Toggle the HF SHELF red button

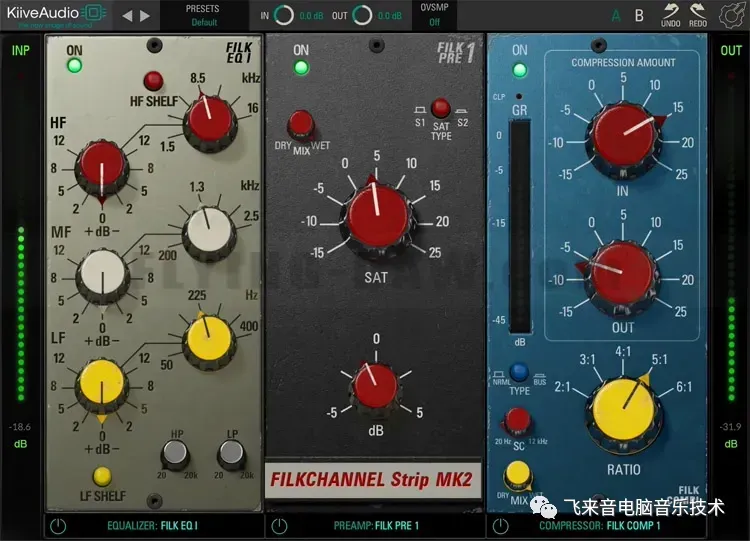153,81
